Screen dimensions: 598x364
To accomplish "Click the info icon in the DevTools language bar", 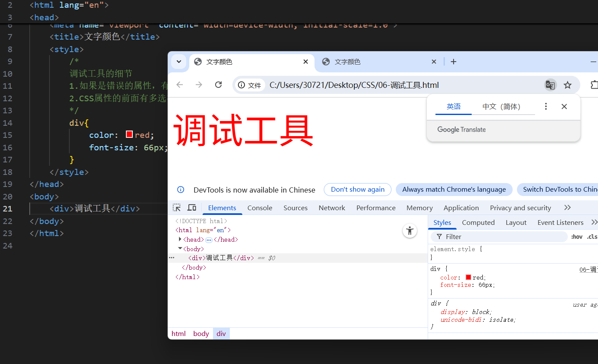I will pyautogui.click(x=181, y=190).
